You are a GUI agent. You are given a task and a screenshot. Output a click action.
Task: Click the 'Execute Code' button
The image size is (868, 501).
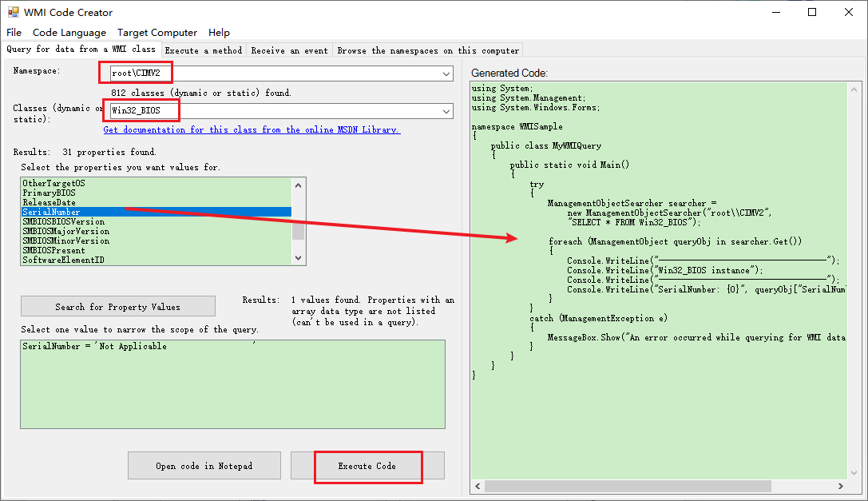coord(367,466)
